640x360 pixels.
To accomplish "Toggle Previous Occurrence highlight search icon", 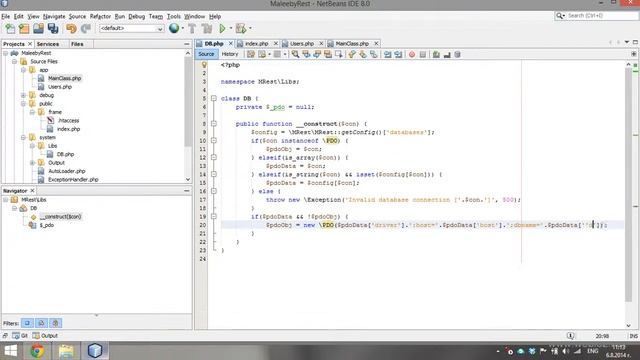I will click(306, 54).
